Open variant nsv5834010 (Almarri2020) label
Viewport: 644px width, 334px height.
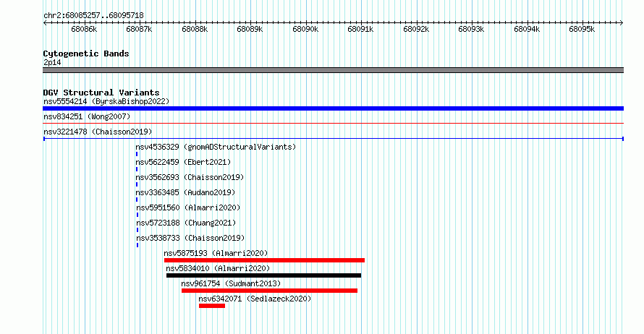click(218, 269)
